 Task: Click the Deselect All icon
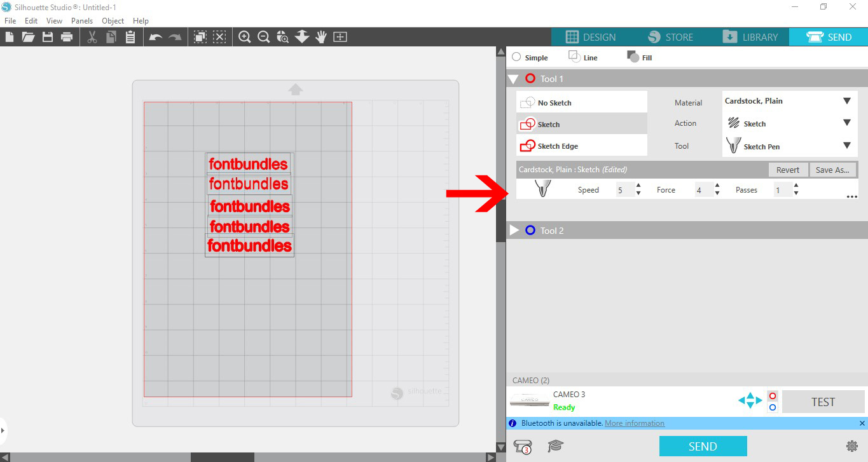[219, 37]
